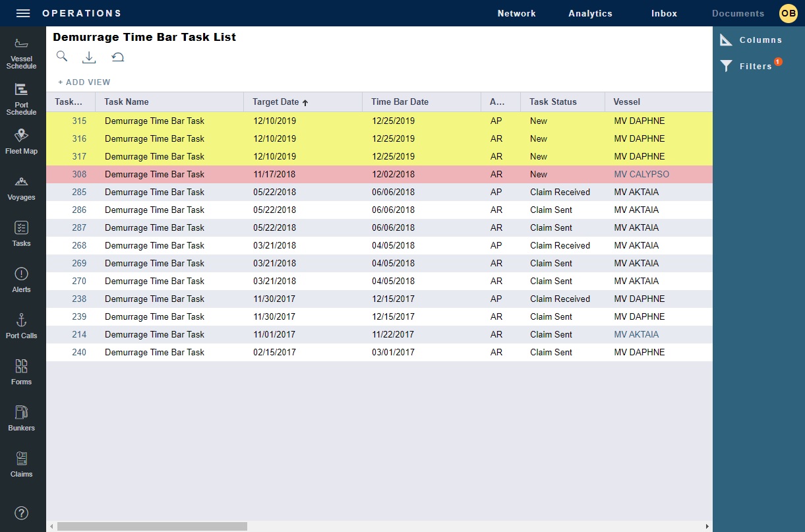Click the ADD VIEW link

pyautogui.click(x=83, y=82)
